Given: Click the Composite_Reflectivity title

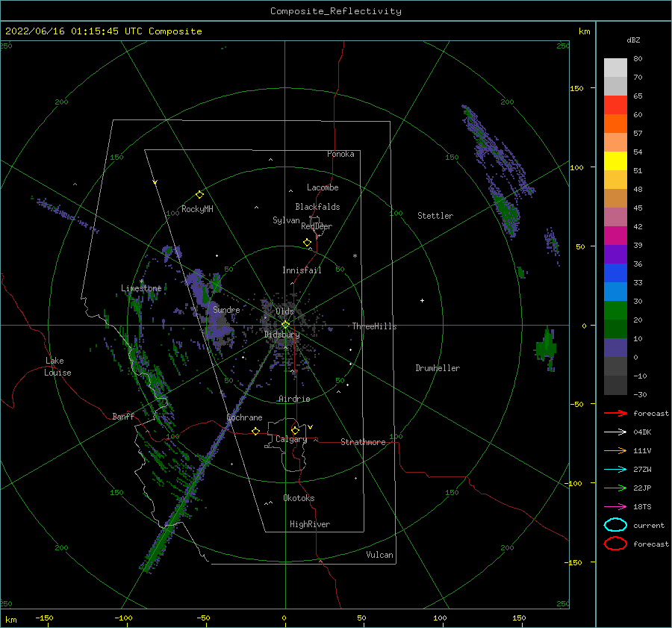Looking at the screenshot, I should click(x=336, y=11).
